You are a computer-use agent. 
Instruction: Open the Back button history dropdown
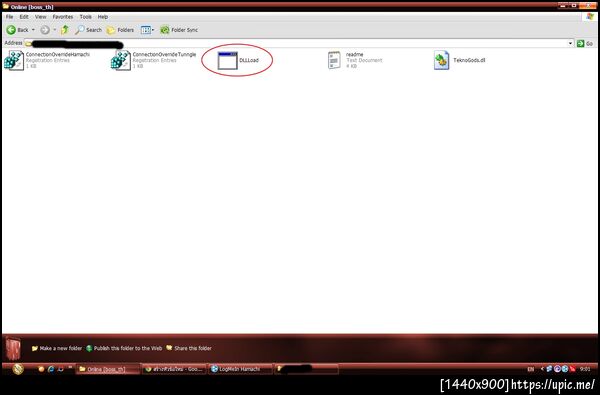(33, 30)
